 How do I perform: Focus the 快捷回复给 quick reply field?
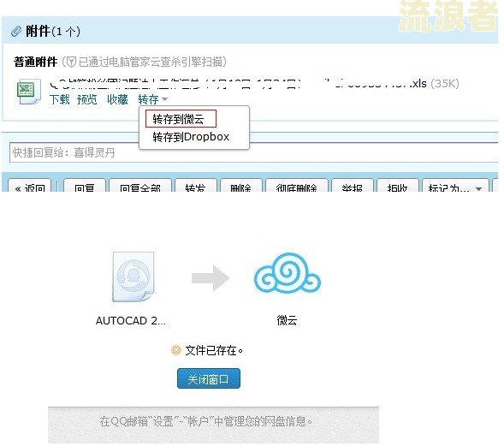click(x=253, y=152)
